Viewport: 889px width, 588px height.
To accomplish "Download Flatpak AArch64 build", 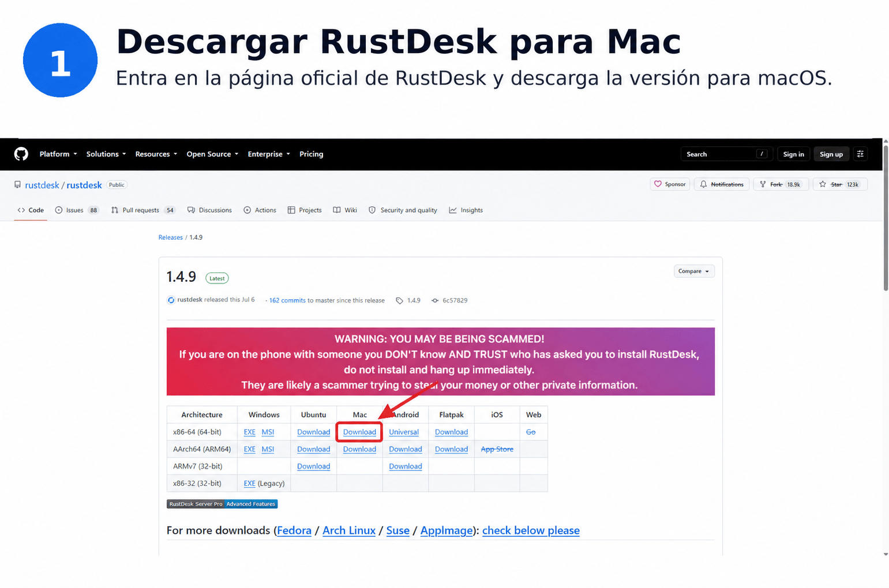I will [451, 449].
